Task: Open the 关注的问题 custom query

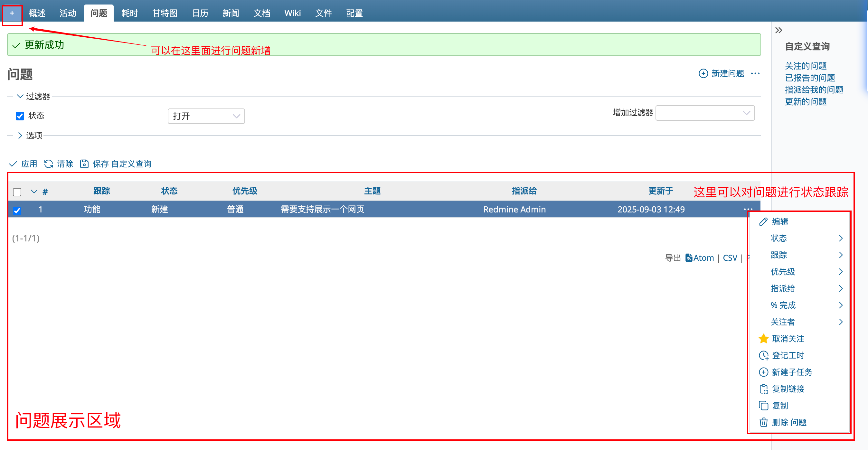Action: [806, 66]
